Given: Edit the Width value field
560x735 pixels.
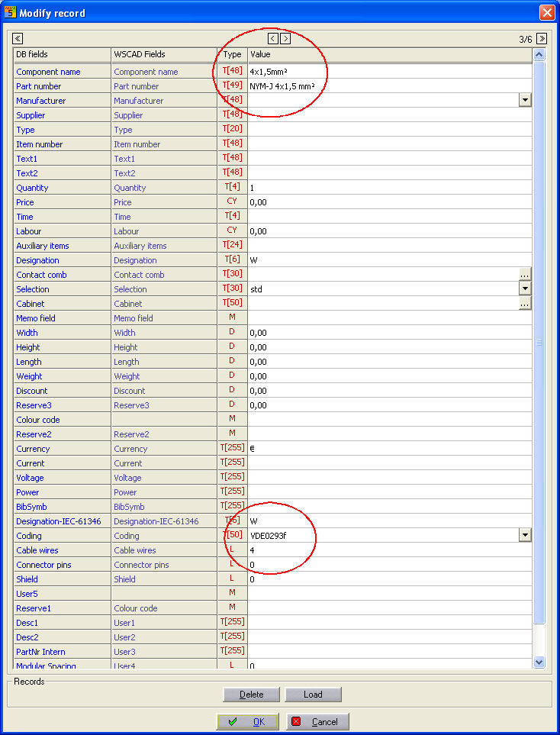Looking at the screenshot, I should click(x=390, y=333).
